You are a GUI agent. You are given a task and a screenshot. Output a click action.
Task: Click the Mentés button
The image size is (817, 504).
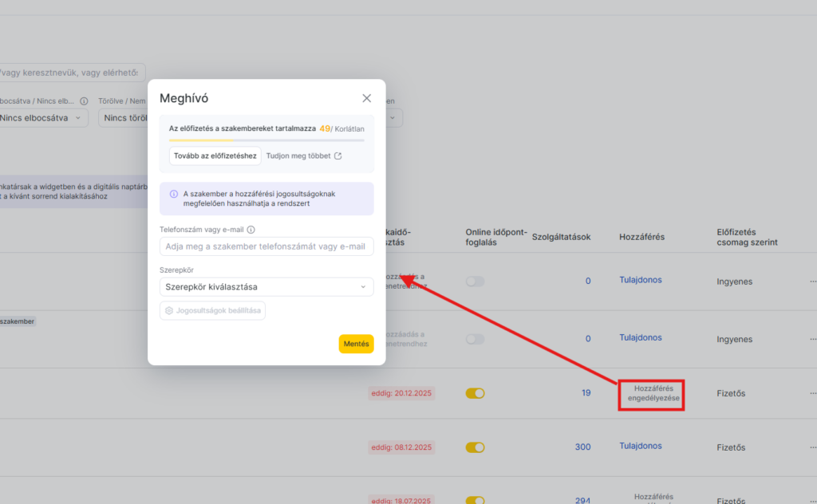(x=356, y=344)
